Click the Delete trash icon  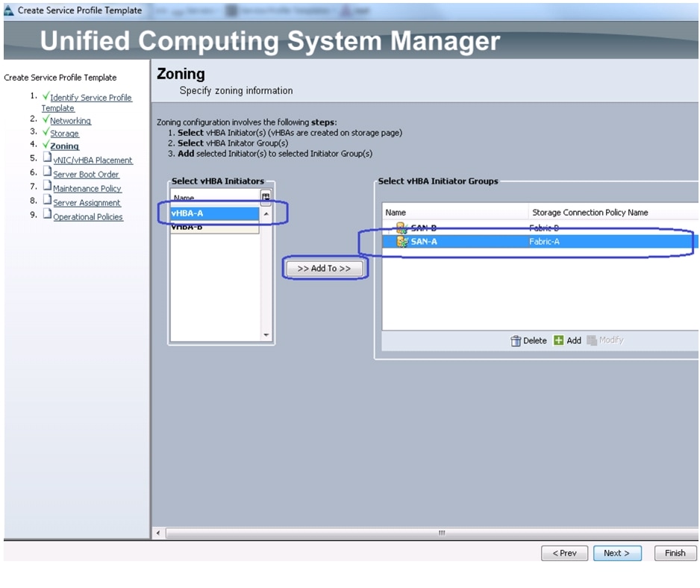[x=516, y=341]
